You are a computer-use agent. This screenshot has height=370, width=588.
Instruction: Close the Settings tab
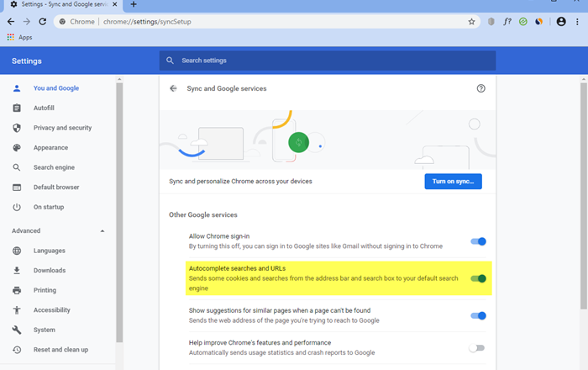(115, 4)
